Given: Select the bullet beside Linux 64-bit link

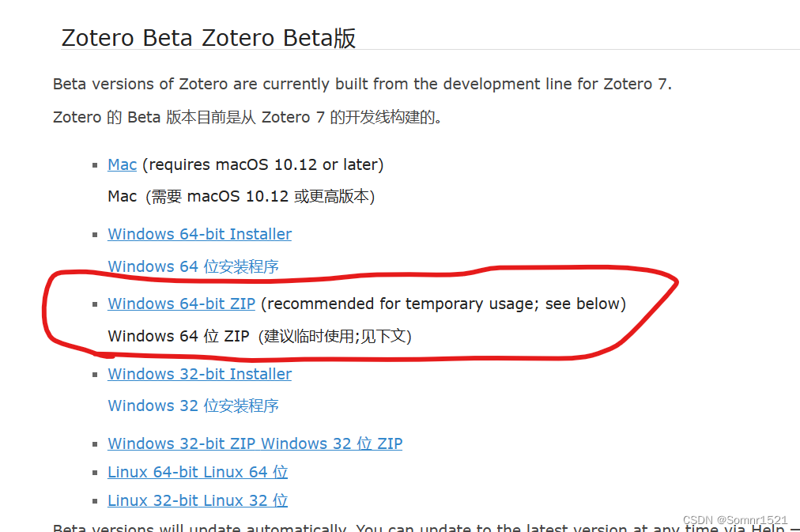Looking at the screenshot, I should click(94, 472).
